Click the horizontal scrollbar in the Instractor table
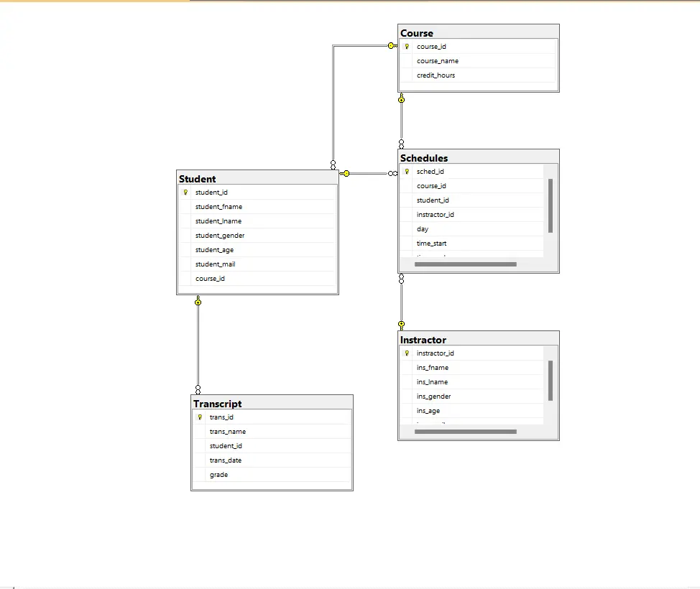The height and width of the screenshot is (589, 700). click(x=465, y=432)
